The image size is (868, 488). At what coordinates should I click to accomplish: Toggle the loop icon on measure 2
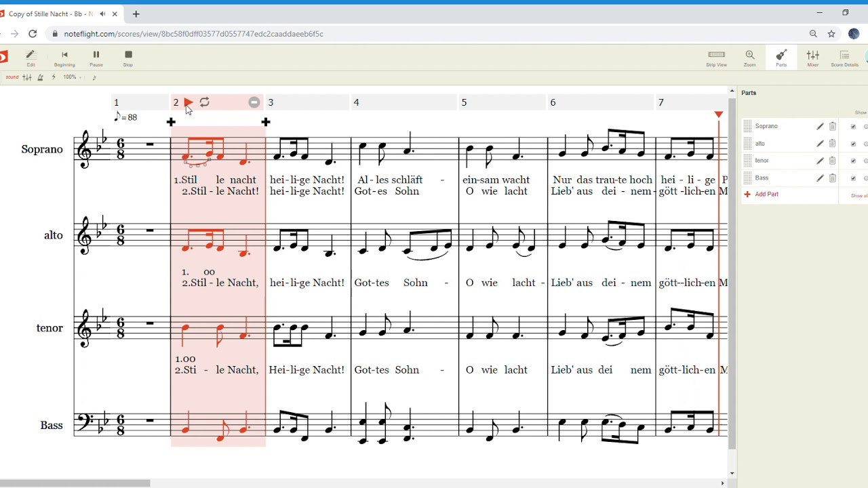pos(205,102)
